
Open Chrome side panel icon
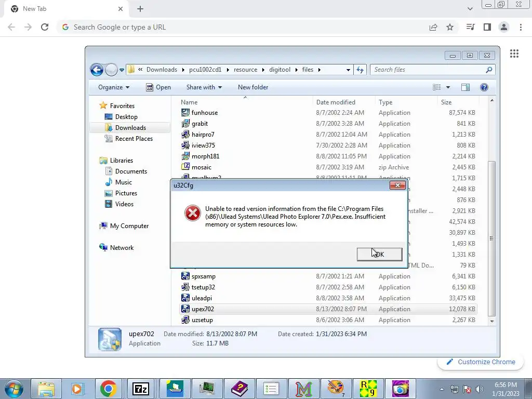487,27
